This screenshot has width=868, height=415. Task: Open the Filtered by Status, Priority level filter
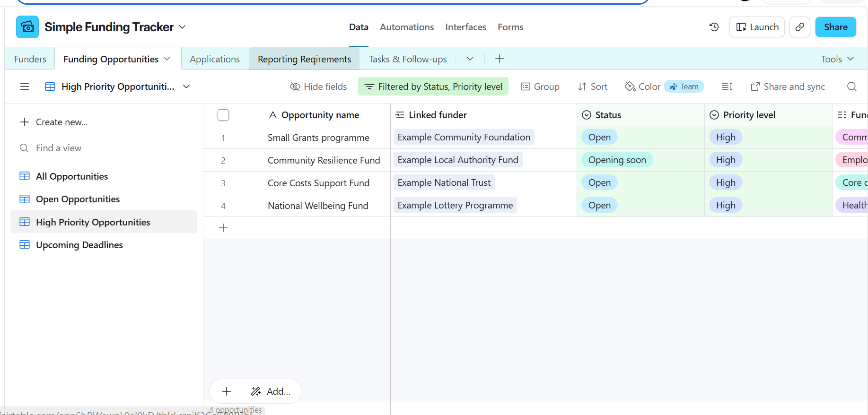coord(433,86)
